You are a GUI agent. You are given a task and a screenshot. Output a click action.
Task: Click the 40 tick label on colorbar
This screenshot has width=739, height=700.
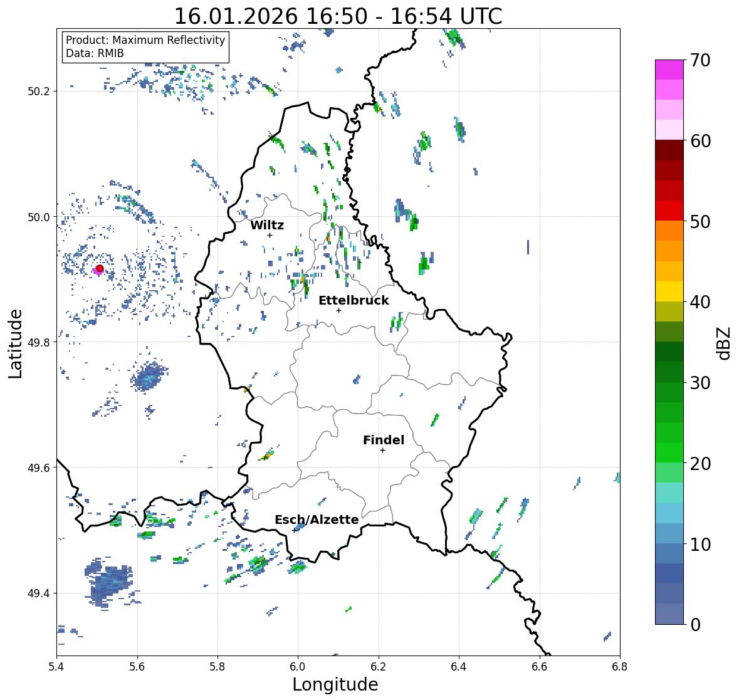click(700, 302)
